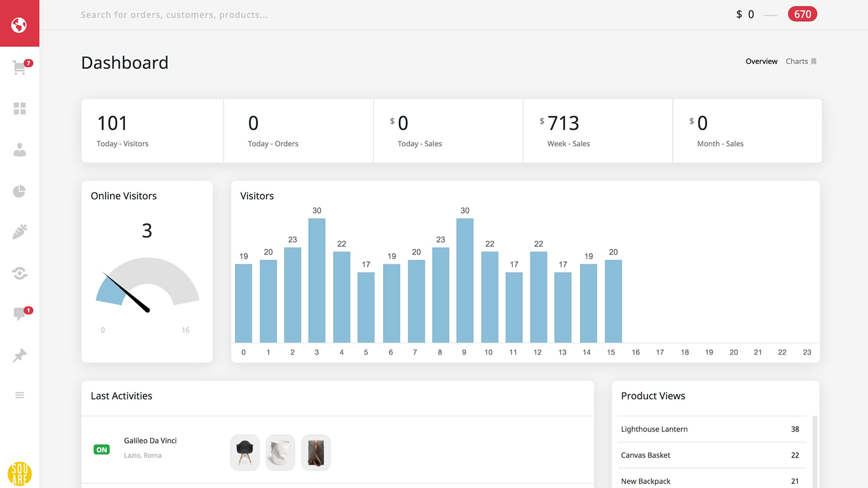Click the hour 15 bar with value 20

(x=613, y=301)
